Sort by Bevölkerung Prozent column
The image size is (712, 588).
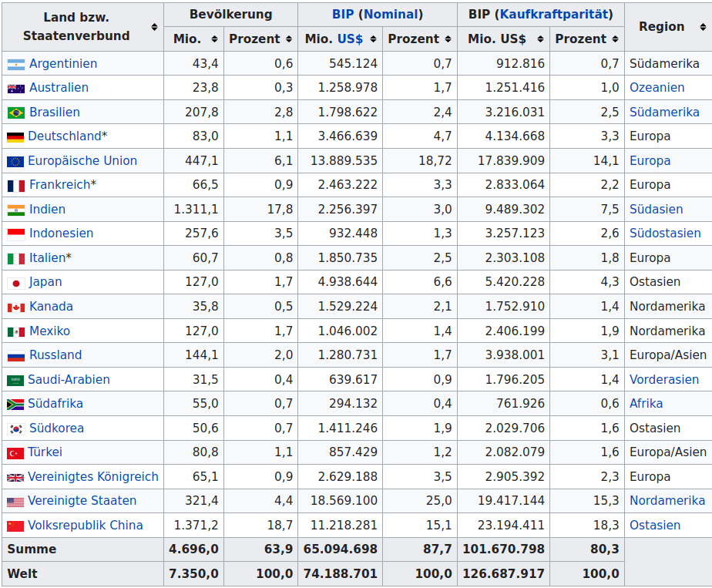(288, 39)
